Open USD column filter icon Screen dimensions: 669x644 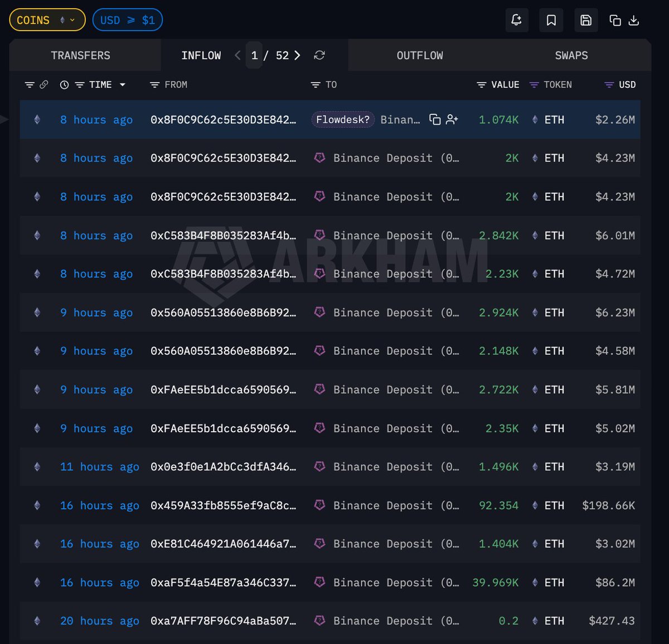609,85
